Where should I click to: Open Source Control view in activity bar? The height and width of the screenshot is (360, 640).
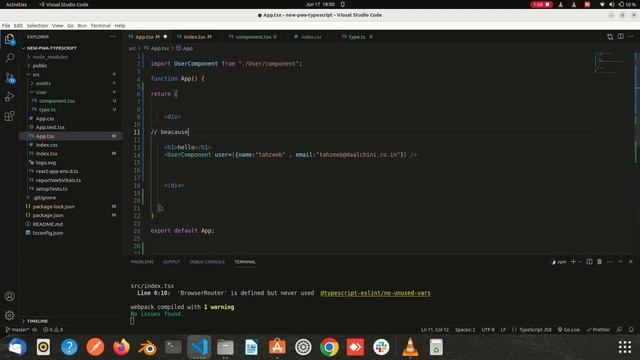[10, 78]
